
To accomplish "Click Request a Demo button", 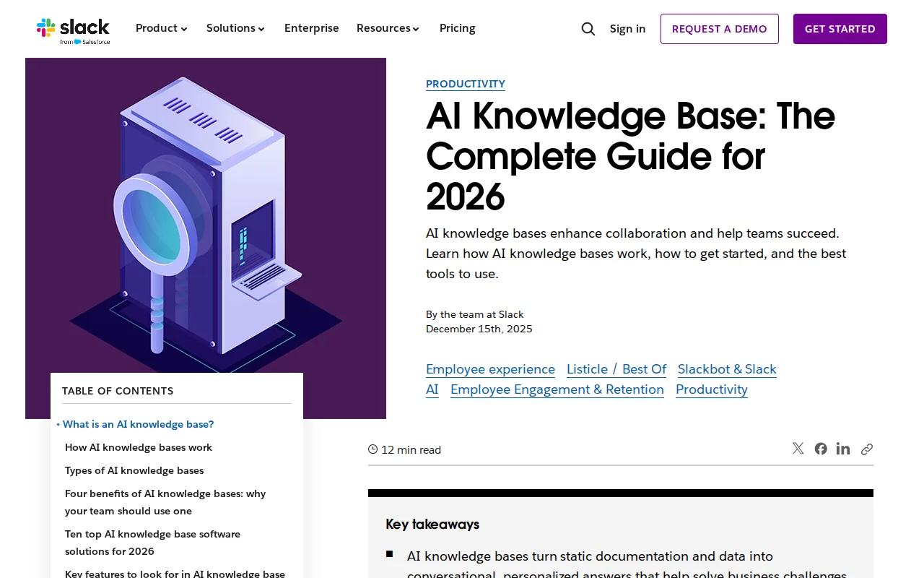I will 720,29.
